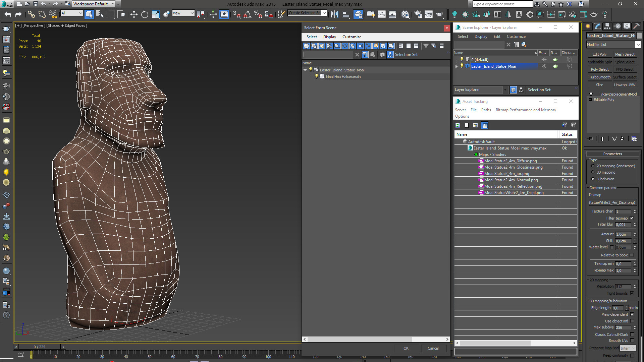The image size is (644, 362).
Task: Open the Utilities hammer tab
Action: pos(636,26)
